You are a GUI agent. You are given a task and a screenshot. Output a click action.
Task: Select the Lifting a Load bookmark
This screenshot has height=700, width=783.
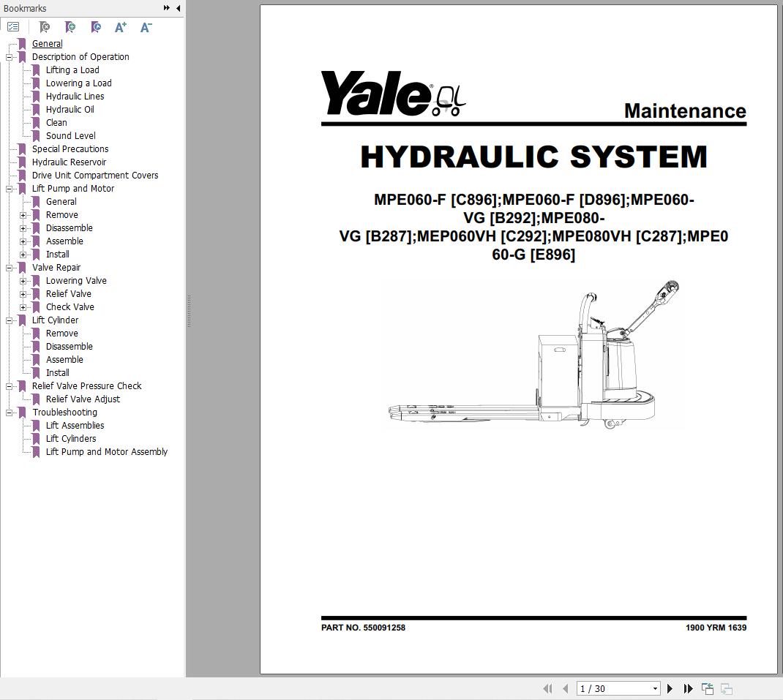click(x=72, y=70)
